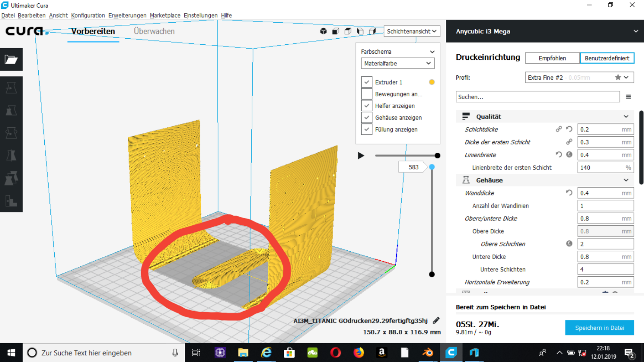Enable the Bewegungen anzeigen checkbox
The height and width of the screenshot is (362, 644).
tap(367, 94)
